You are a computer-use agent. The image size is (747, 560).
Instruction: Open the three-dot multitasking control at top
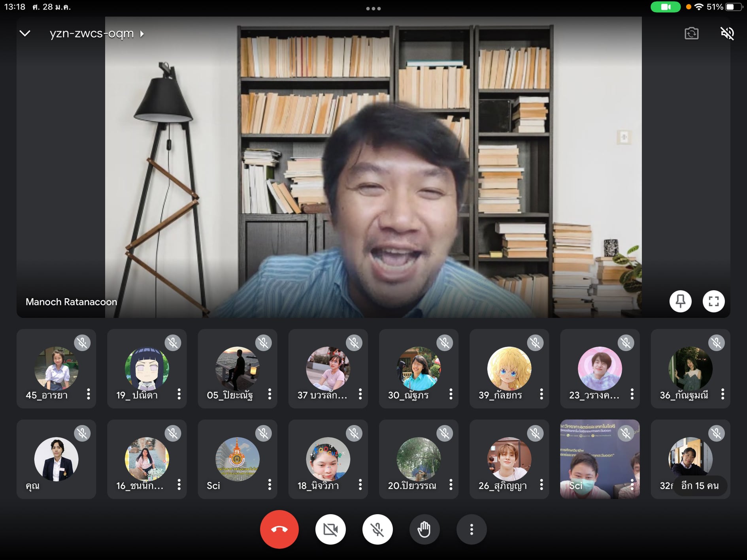(x=373, y=8)
